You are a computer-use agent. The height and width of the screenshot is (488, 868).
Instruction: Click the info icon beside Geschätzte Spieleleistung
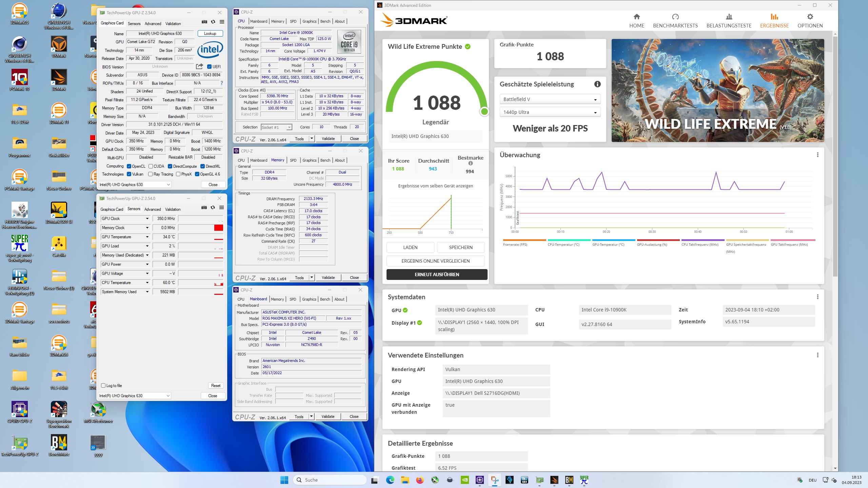[x=597, y=84]
